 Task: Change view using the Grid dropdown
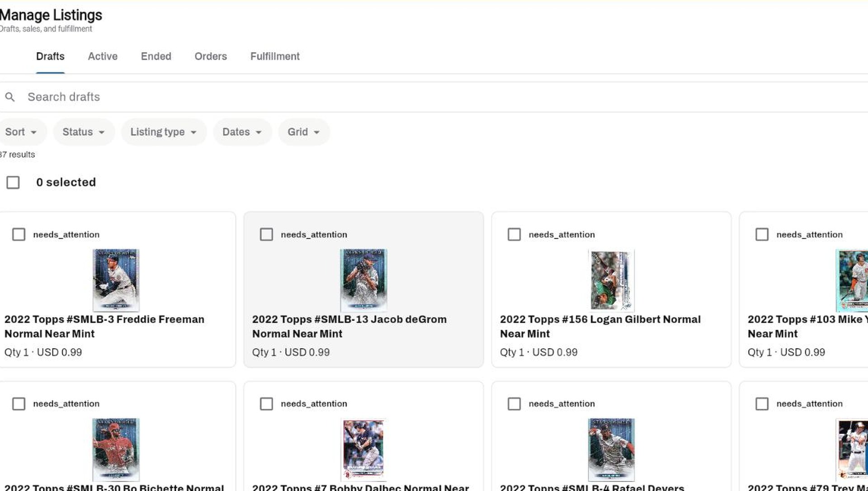pos(304,132)
